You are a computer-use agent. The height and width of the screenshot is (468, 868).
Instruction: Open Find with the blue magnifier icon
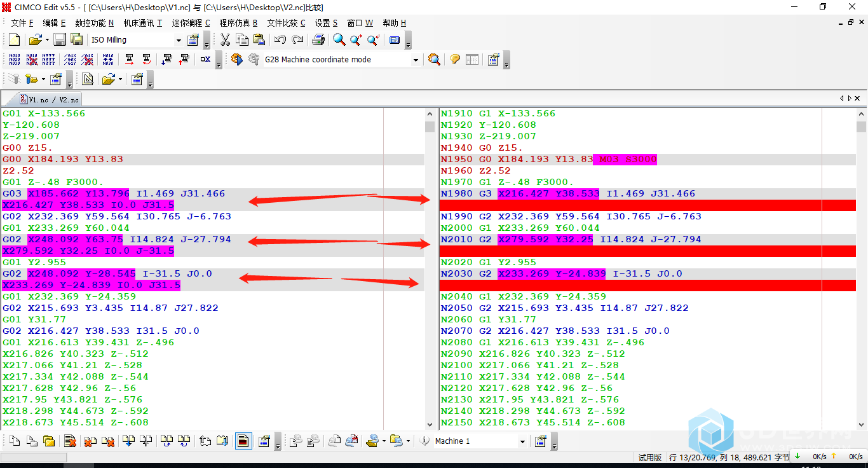click(339, 39)
